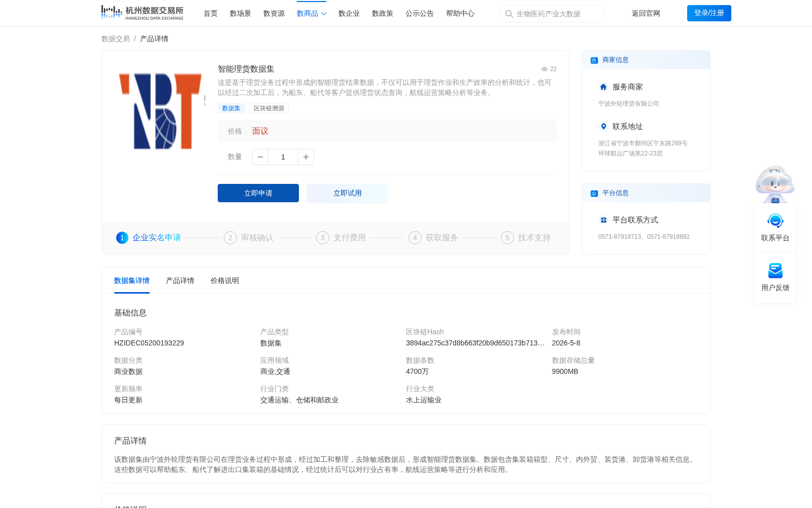
Task: Click 返回官网 link
Action: [x=646, y=13]
